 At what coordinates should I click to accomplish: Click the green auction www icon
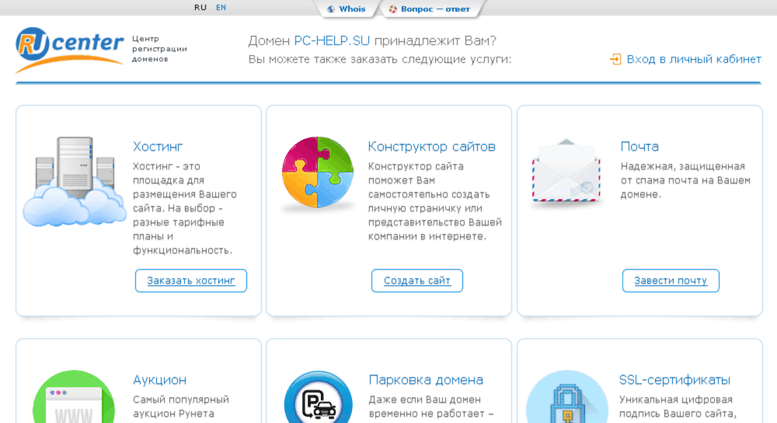click(x=74, y=397)
